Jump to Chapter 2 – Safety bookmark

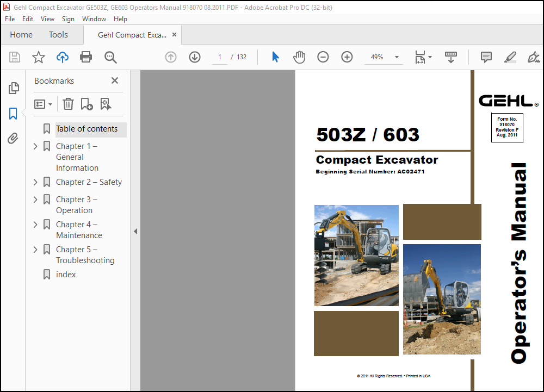[89, 182]
